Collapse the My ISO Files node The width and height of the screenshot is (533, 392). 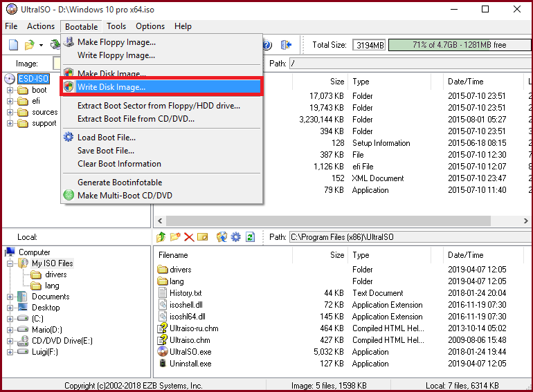tap(10, 263)
